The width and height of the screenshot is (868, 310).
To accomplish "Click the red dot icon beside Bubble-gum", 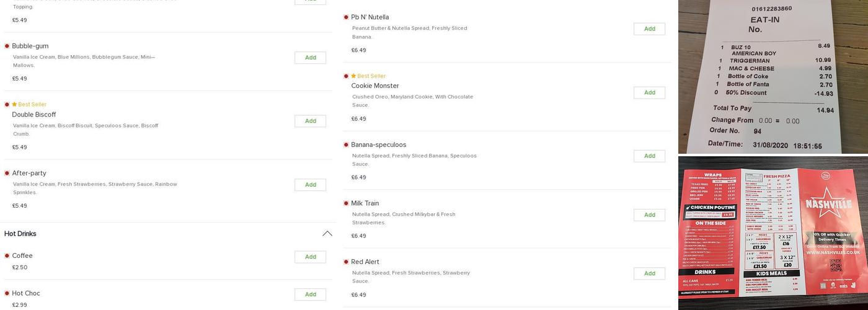I will (7, 46).
